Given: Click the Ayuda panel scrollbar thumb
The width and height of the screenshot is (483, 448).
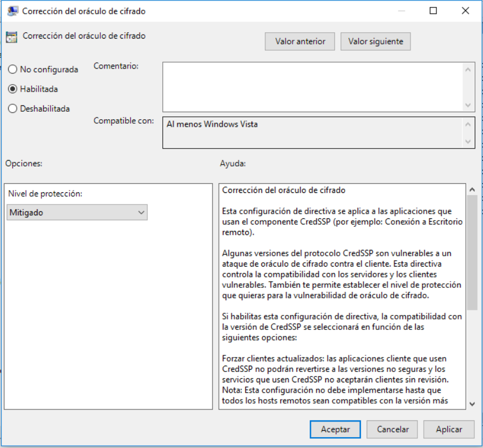Looking at the screenshot, I should click(x=472, y=253).
